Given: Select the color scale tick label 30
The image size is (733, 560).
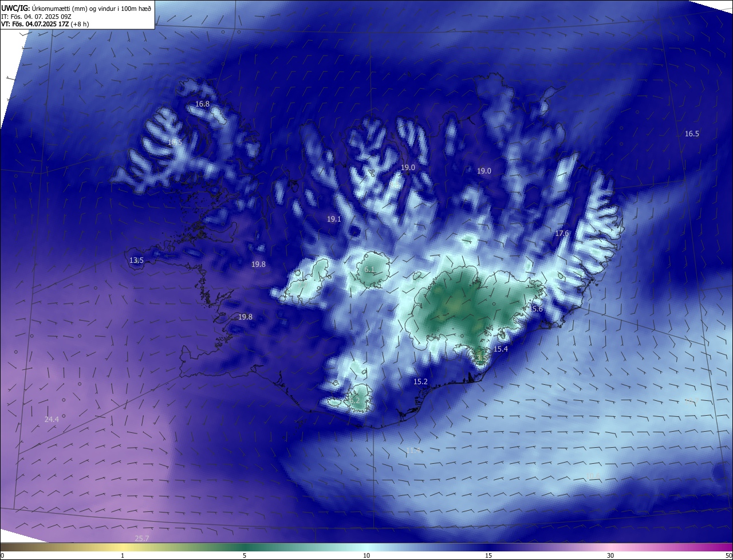Looking at the screenshot, I should [x=610, y=555].
